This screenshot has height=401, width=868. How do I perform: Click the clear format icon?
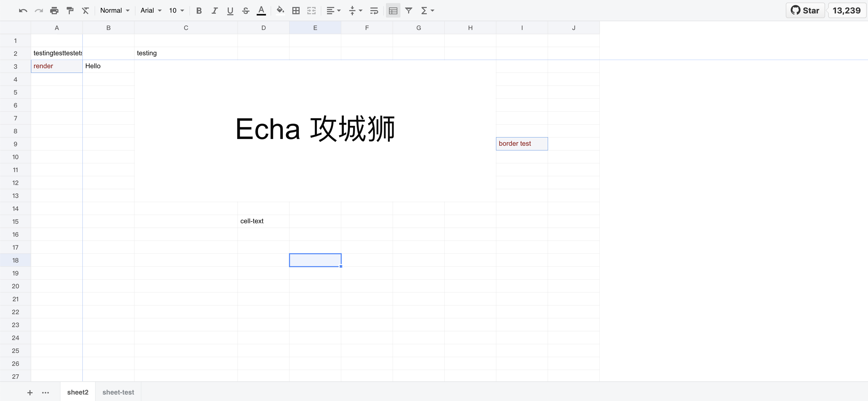86,11
